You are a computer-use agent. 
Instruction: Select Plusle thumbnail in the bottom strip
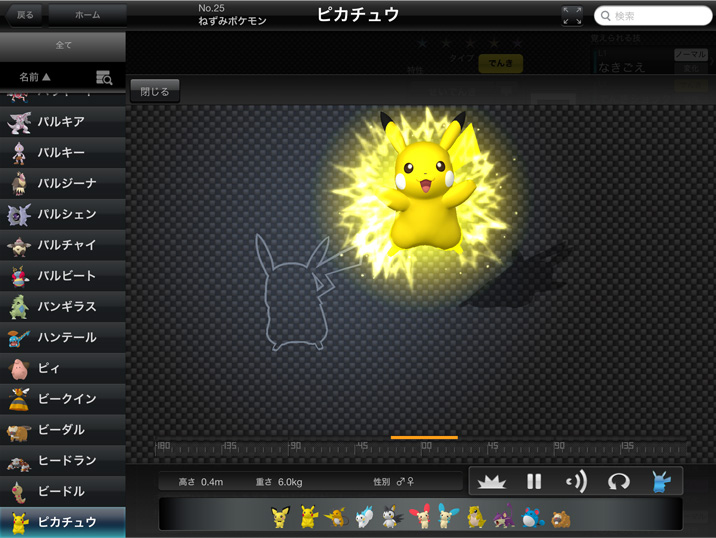(420, 517)
